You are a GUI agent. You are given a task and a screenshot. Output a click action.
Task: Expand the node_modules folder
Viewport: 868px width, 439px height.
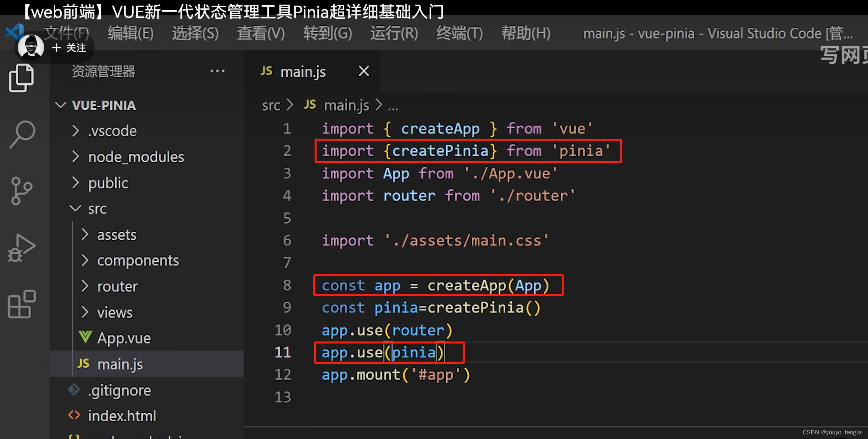(x=147, y=157)
